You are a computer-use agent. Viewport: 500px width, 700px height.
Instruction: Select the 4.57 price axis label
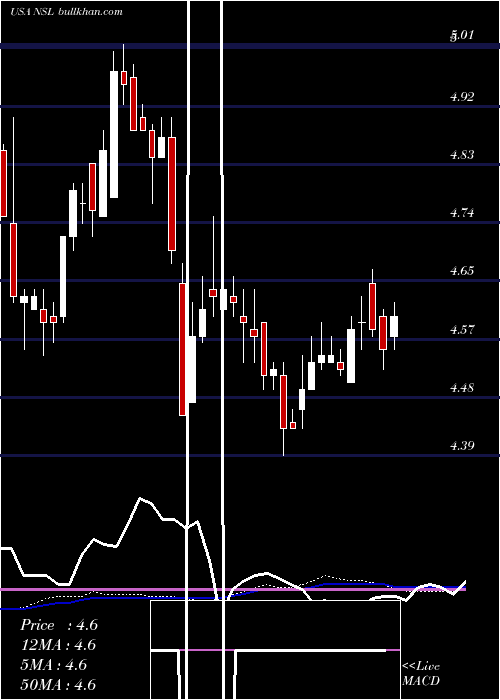coord(462,330)
